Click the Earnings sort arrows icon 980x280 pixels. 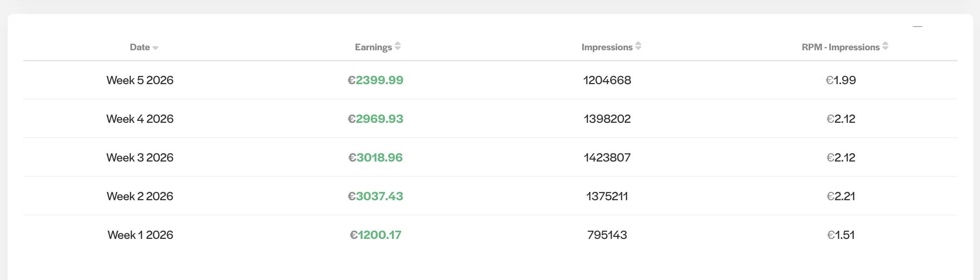click(398, 46)
